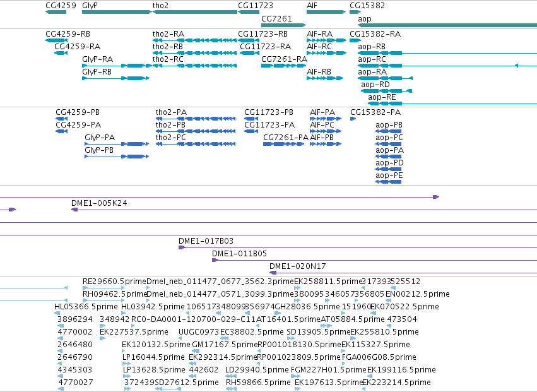Open transcript aop-RA
Image resolution: width=537 pixels, height=392 pixels.
pos(386,78)
